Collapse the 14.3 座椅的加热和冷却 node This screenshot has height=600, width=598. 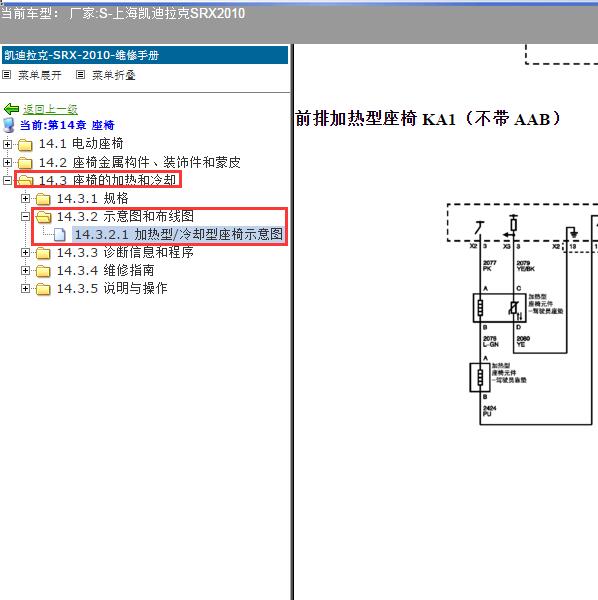(x=7, y=180)
